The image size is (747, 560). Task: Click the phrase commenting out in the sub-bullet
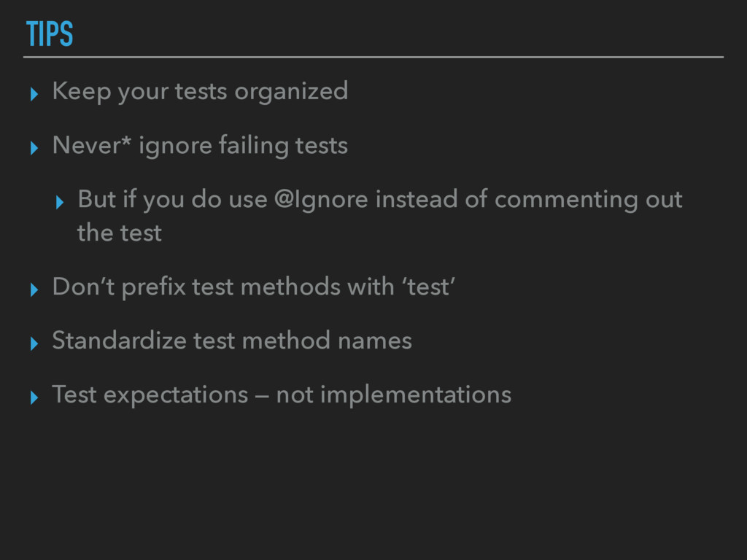(x=589, y=200)
